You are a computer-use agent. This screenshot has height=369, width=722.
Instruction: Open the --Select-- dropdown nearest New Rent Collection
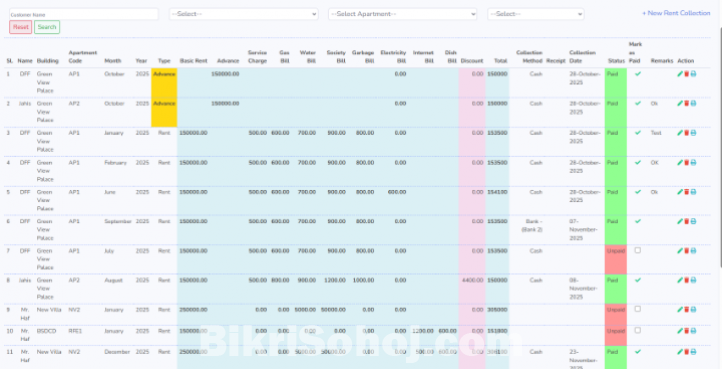536,14
